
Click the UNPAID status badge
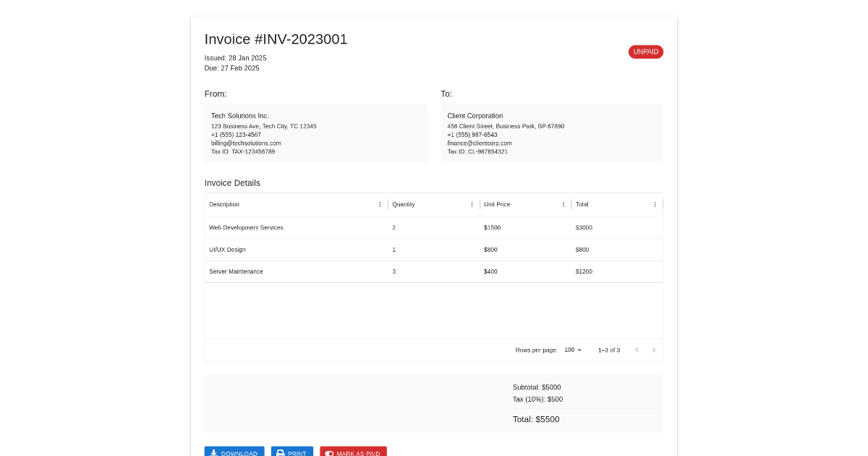pyautogui.click(x=645, y=51)
